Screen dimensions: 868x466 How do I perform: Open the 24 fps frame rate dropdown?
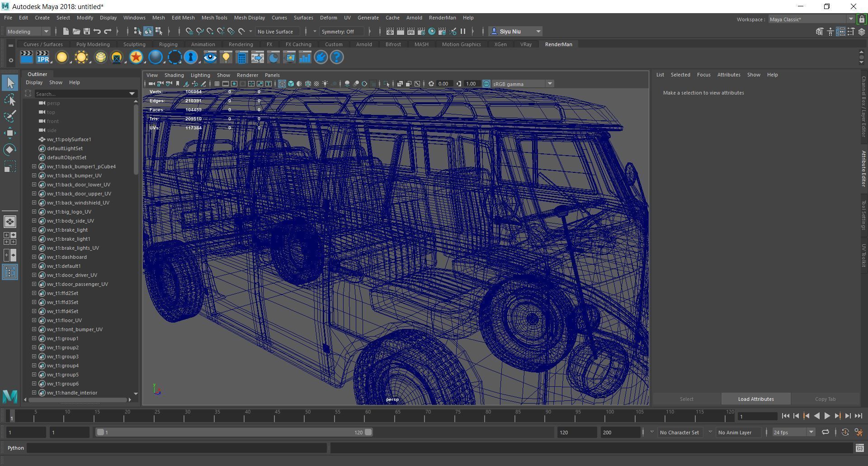(793, 432)
